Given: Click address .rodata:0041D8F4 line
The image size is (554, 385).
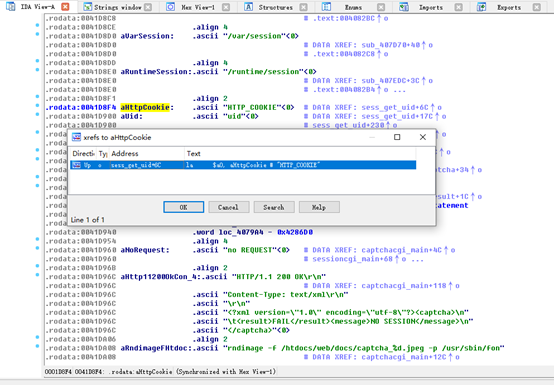Looking at the screenshot, I should [81, 107].
